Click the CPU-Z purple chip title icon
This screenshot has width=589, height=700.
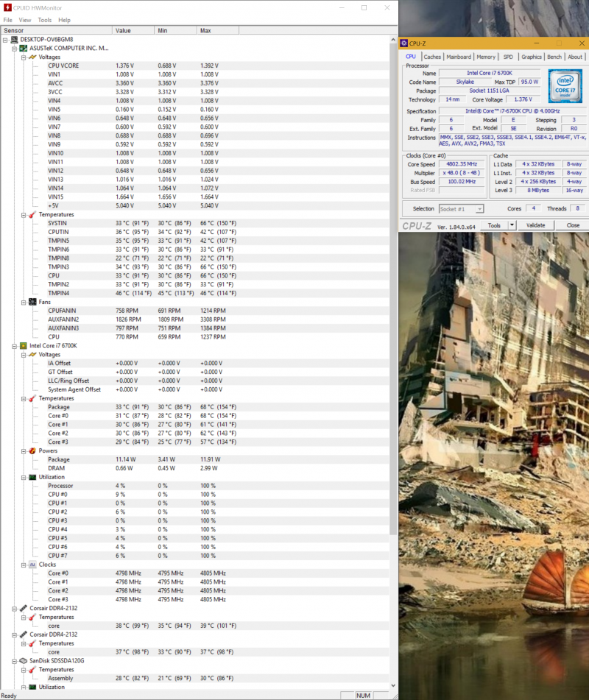403,43
